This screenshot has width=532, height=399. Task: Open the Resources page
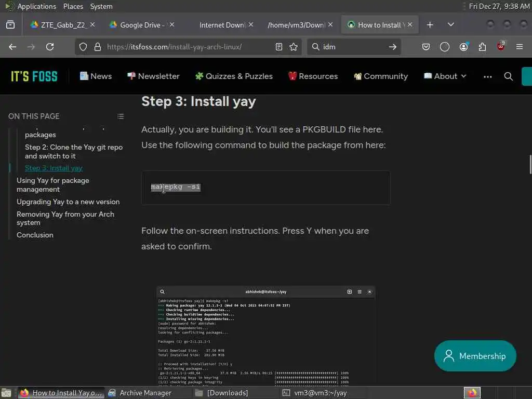(313, 76)
